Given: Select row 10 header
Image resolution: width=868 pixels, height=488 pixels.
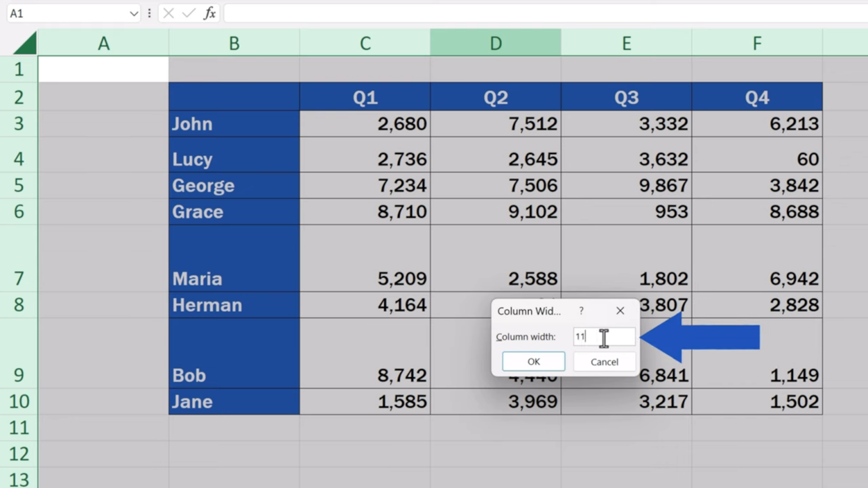Looking at the screenshot, I should tap(19, 401).
